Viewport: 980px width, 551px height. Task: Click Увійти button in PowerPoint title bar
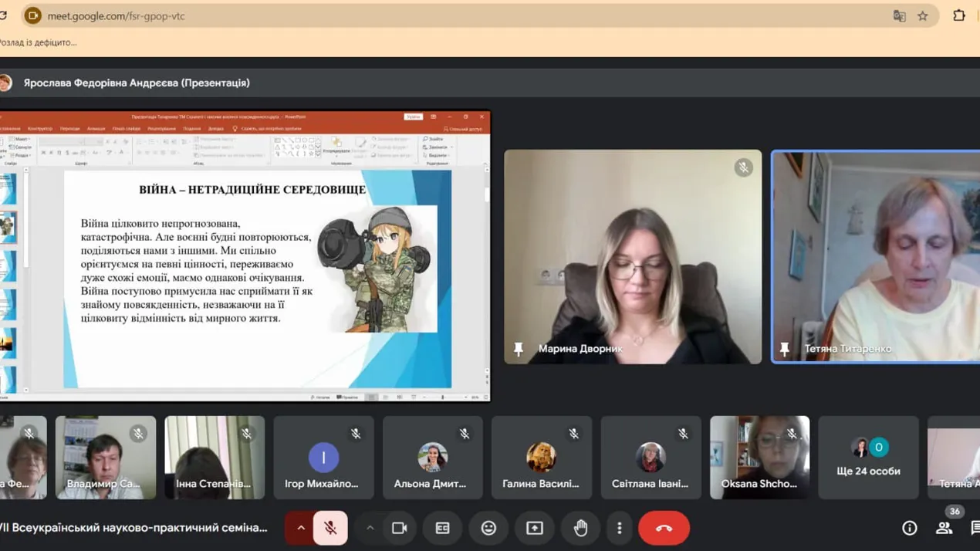click(413, 117)
